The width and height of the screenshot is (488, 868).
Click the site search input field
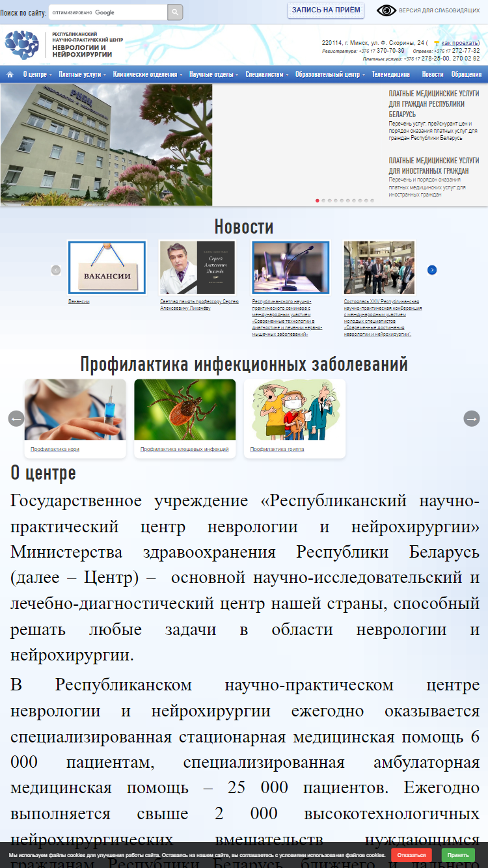coord(107,12)
